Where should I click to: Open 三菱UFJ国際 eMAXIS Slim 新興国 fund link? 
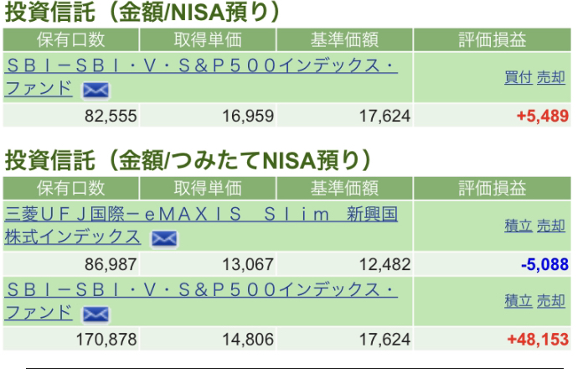[x=201, y=226]
